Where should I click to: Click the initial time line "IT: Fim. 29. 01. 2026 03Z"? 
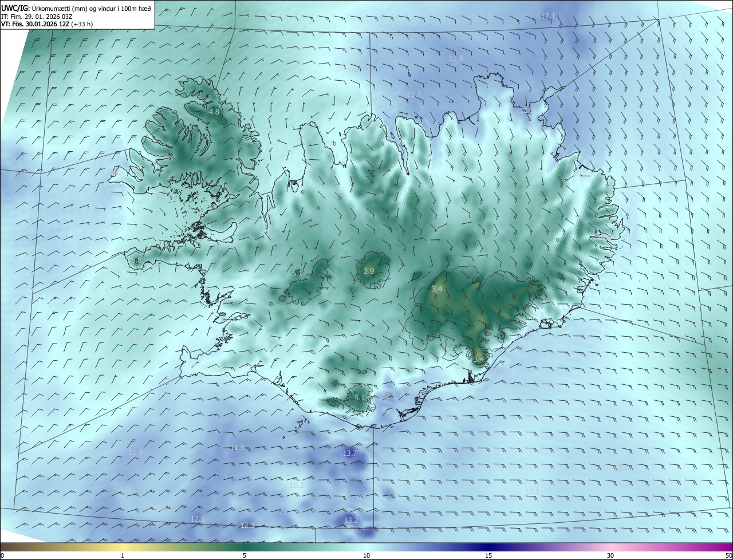point(37,17)
